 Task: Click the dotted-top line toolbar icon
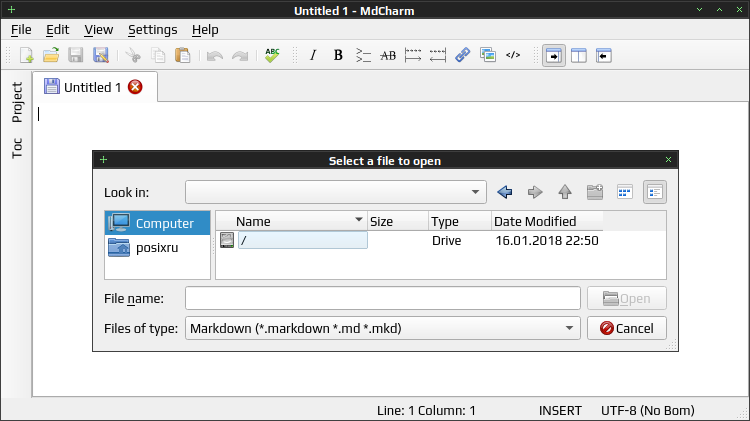pyautogui.click(x=413, y=55)
